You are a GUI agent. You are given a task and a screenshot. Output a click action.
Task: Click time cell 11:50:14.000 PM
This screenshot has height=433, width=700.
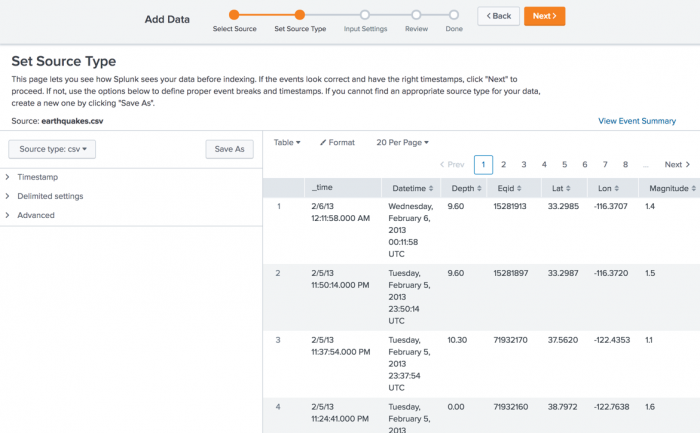click(x=340, y=285)
